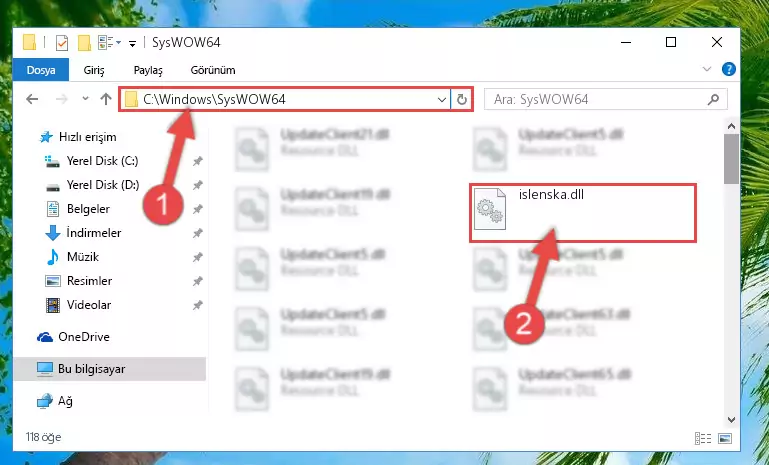Expand the ribbon with the chevron arrow
Image resolution: width=769 pixels, height=465 pixels.
click(x=707, y=69)
